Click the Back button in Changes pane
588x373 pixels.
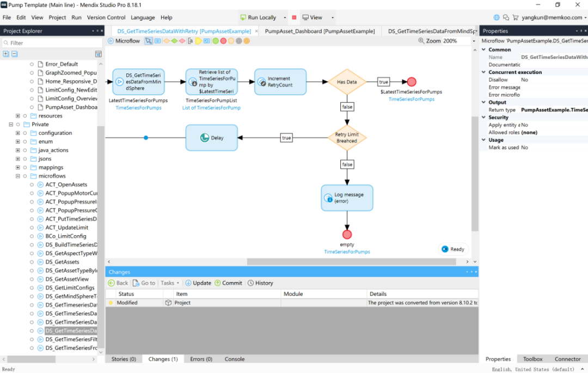(118, 283)
